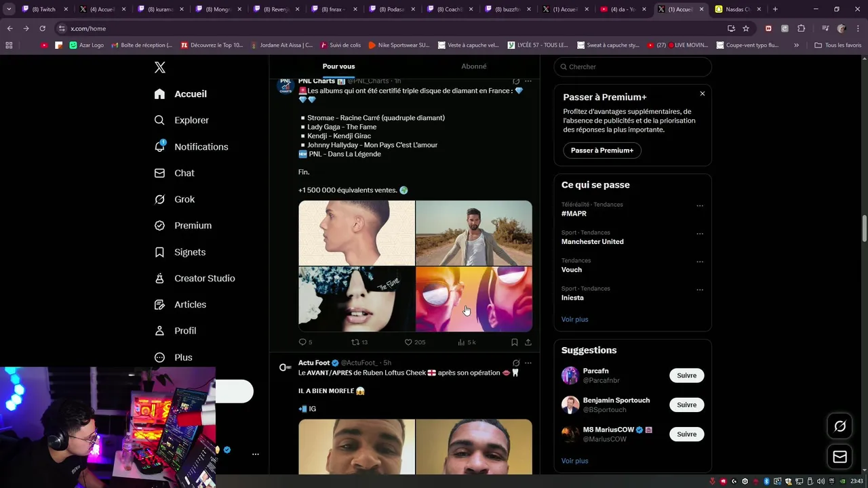
Task: Follow Benjamin Sportouch with the Suivre button
Action: coord(686,405)
